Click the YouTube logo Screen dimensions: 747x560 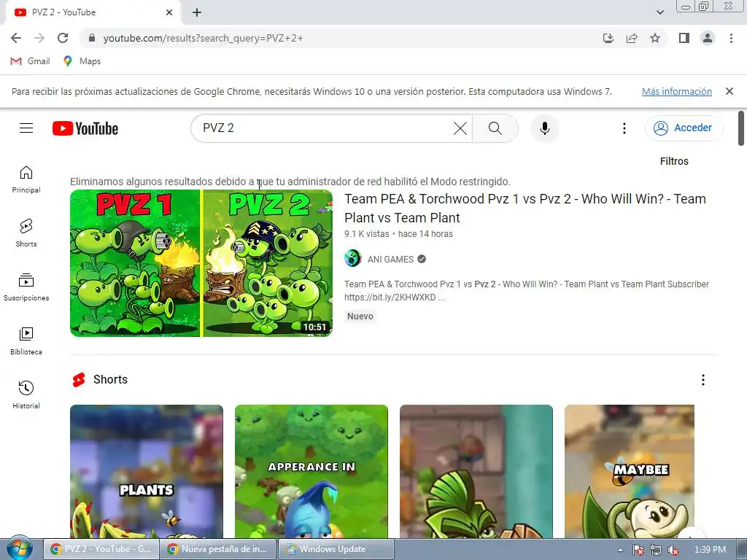(85, 128)
